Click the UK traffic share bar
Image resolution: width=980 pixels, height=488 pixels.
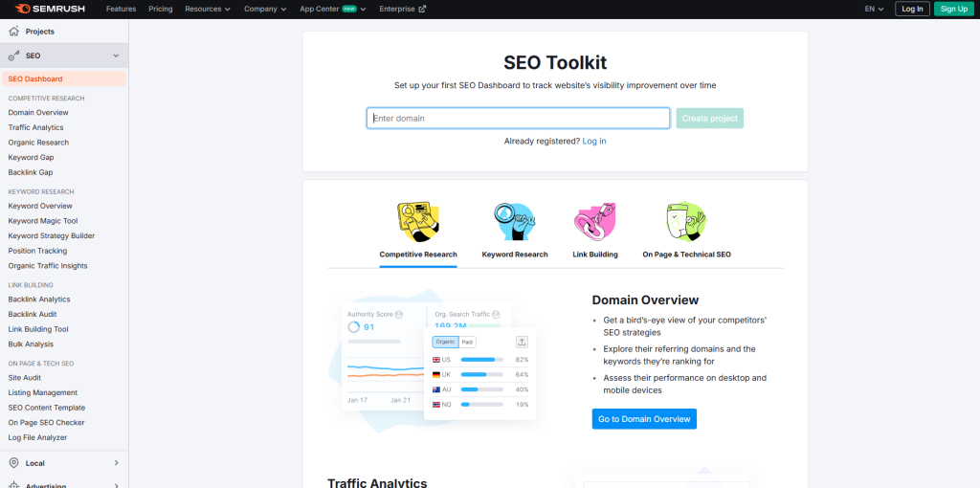coord(482,374)
